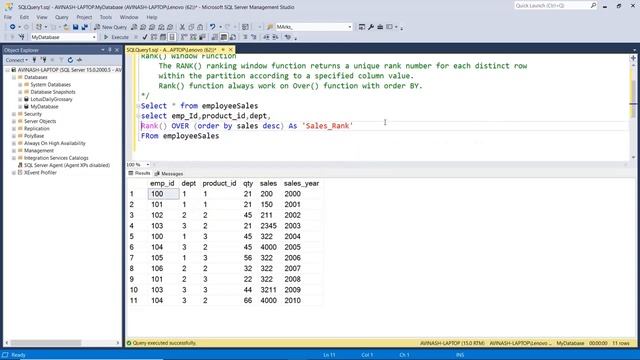The height and width of the screenshot is (360, 640).
Task: Expand the Replication folder
Action: [x=14, y=129]
